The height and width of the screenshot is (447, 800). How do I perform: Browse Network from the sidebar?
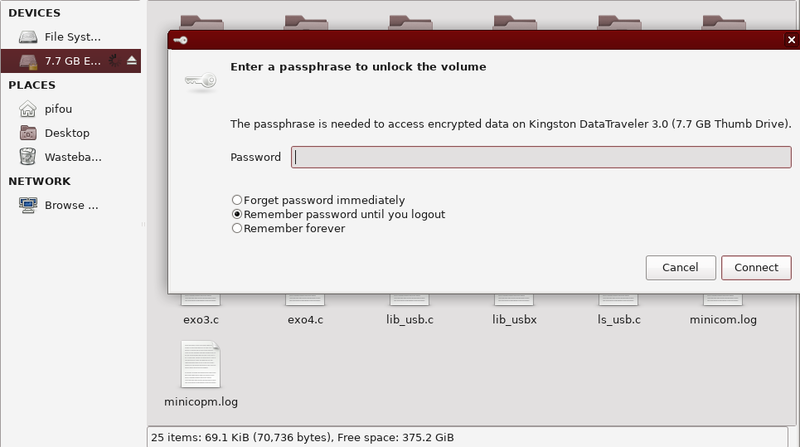(71, 206)
